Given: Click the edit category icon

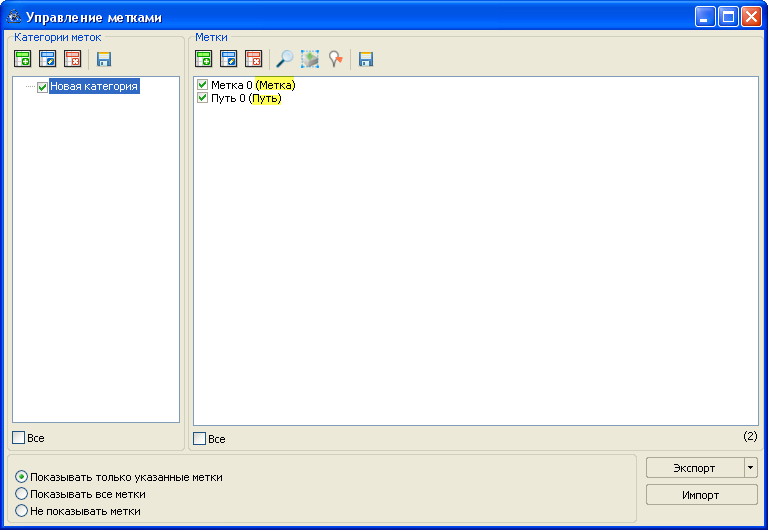Looking at the screenshot, I should [47, 59].
